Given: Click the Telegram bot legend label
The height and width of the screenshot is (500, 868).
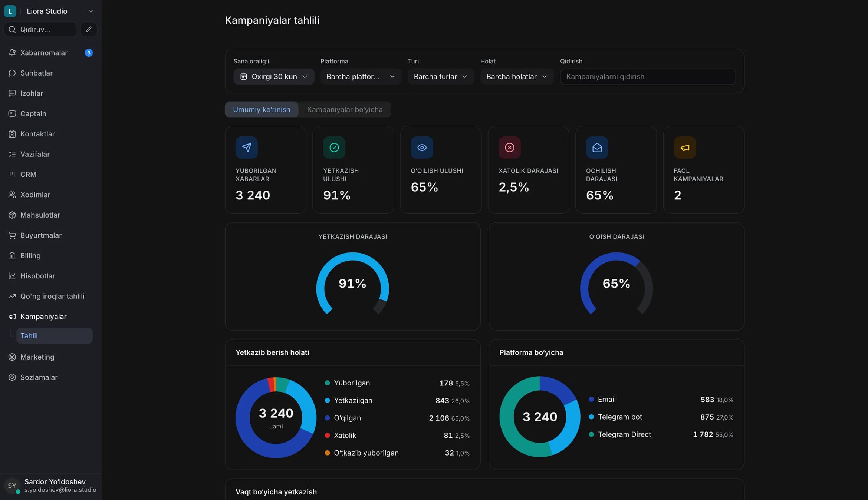Looking at the screenshot, I should 620,417.
